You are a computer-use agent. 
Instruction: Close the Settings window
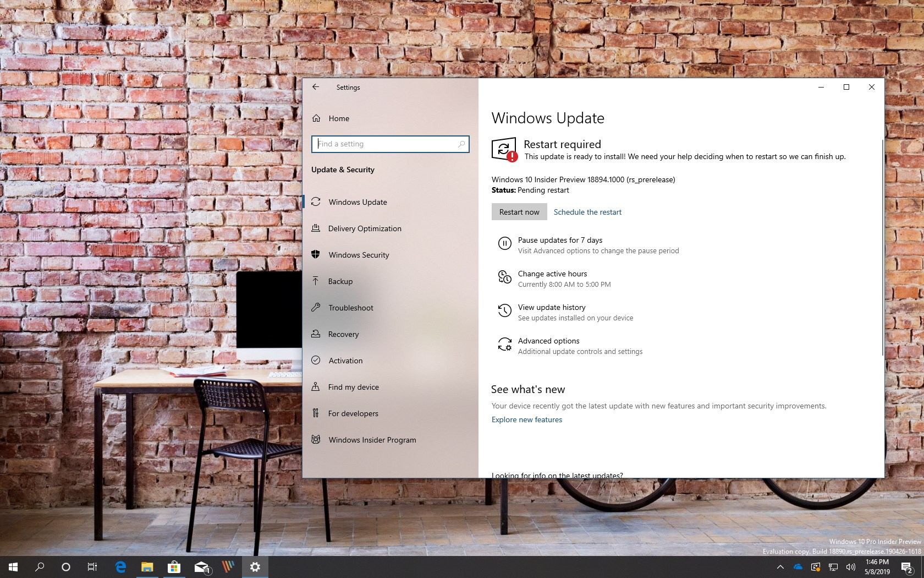tap(872, 87)
